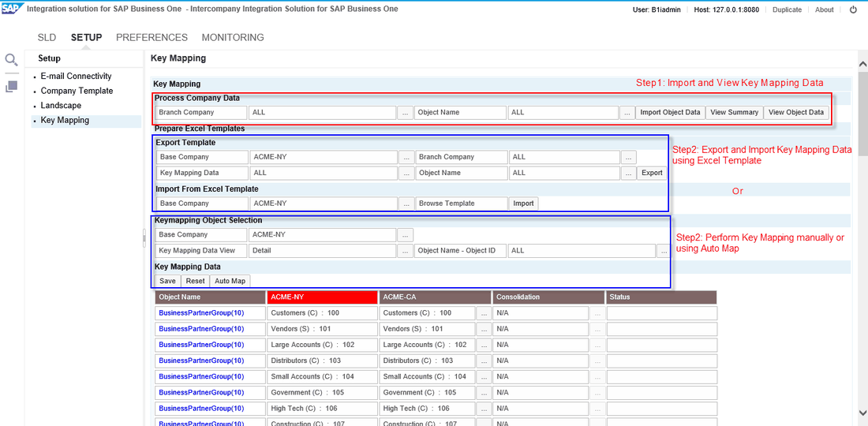
Task: Open Key Mapping Data View picker
Action: [x=406, y=251]
